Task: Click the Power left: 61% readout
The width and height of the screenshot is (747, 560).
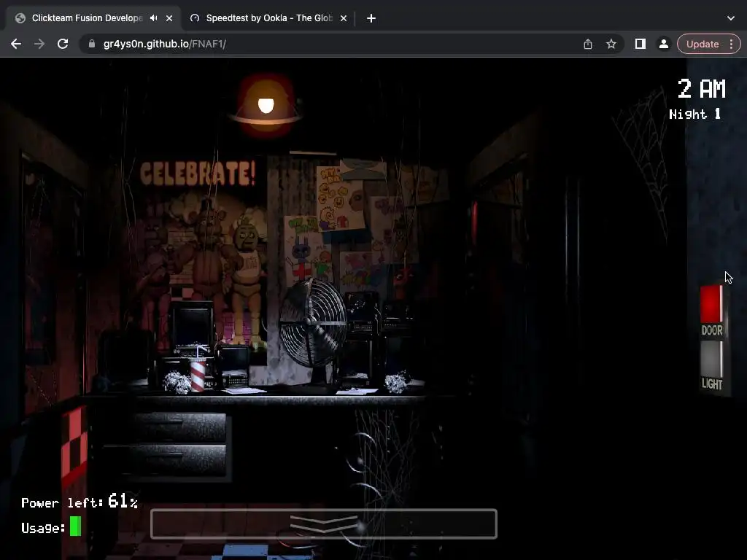Action: (x=80, y=502)
